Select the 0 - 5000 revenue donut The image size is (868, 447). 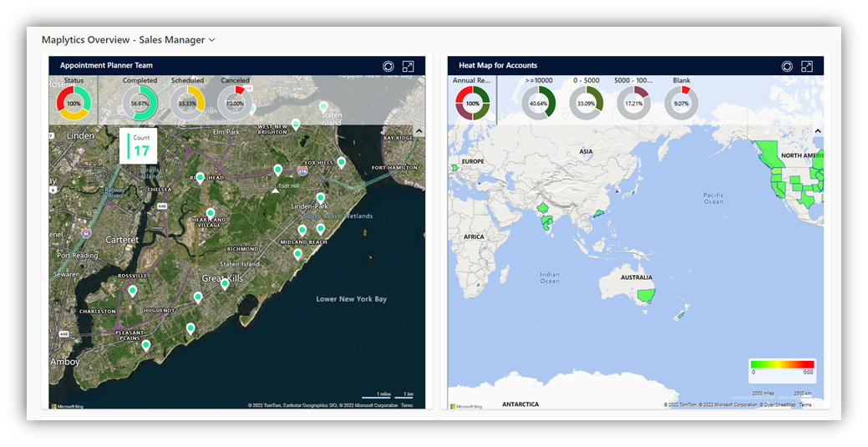[586, 104]
